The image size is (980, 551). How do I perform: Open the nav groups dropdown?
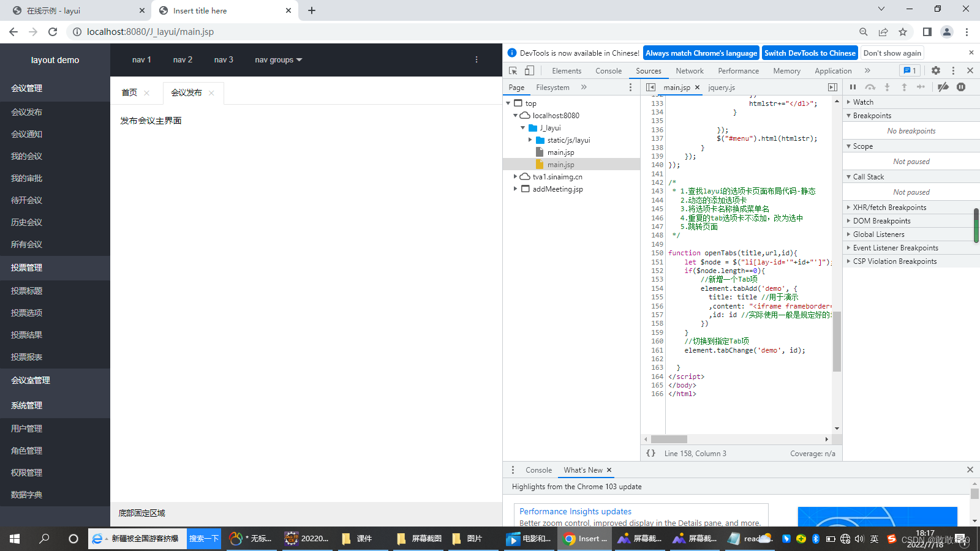279,59
